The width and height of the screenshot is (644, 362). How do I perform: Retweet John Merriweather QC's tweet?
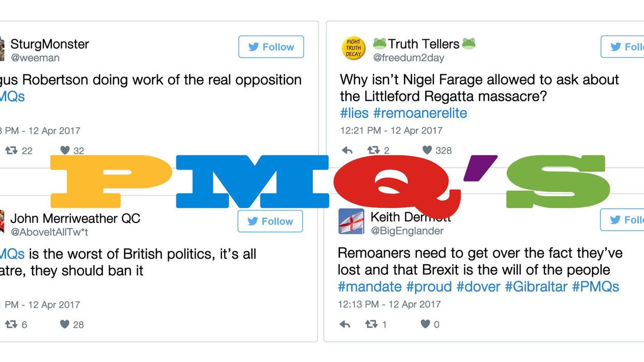pyautogui.click(x=11, y=324)
